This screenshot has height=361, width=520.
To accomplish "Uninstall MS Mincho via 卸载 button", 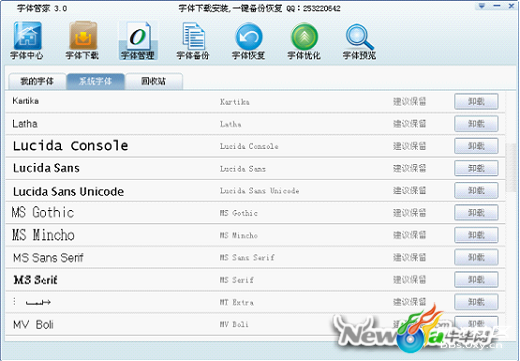I will [476, 235].
